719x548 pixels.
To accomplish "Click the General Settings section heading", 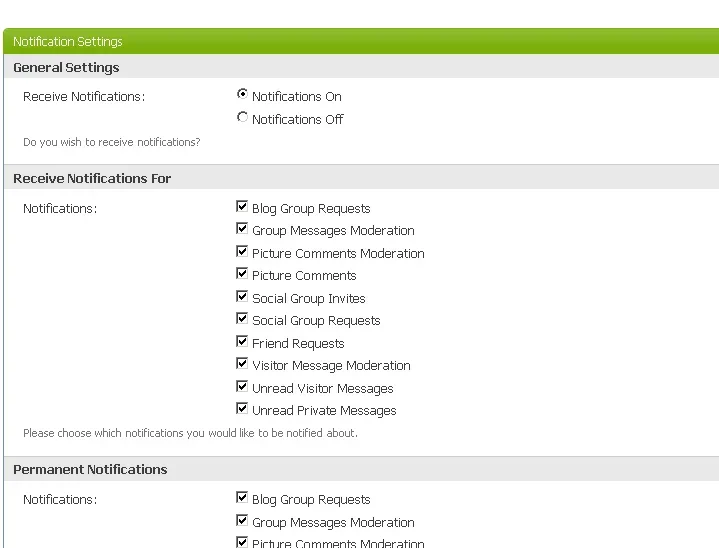I will coord(66,67).
